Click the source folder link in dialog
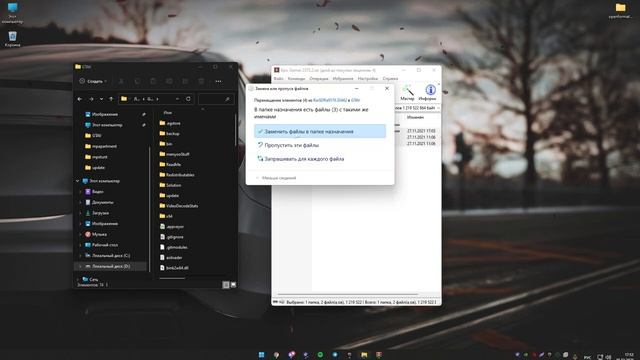Screen dimensions: 640x360 click(330, 100)
